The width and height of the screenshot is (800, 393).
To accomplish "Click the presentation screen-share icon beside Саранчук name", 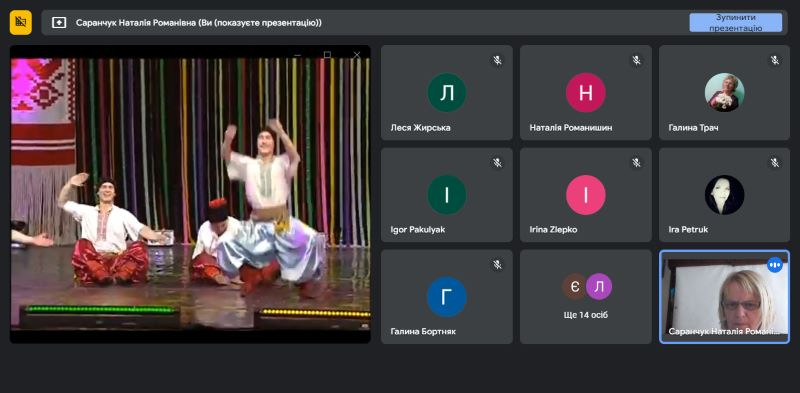I will (x=59, y=22).
